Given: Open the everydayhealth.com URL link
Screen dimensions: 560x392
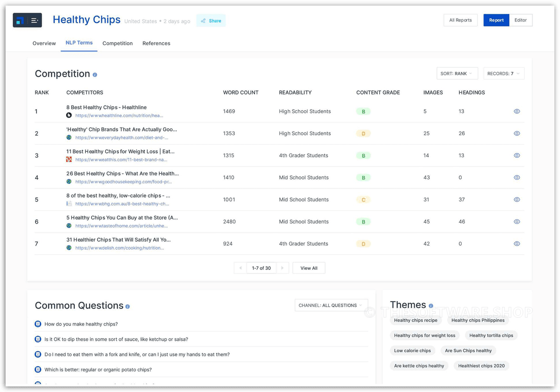Looking at the screenshot, I should 122,138.
